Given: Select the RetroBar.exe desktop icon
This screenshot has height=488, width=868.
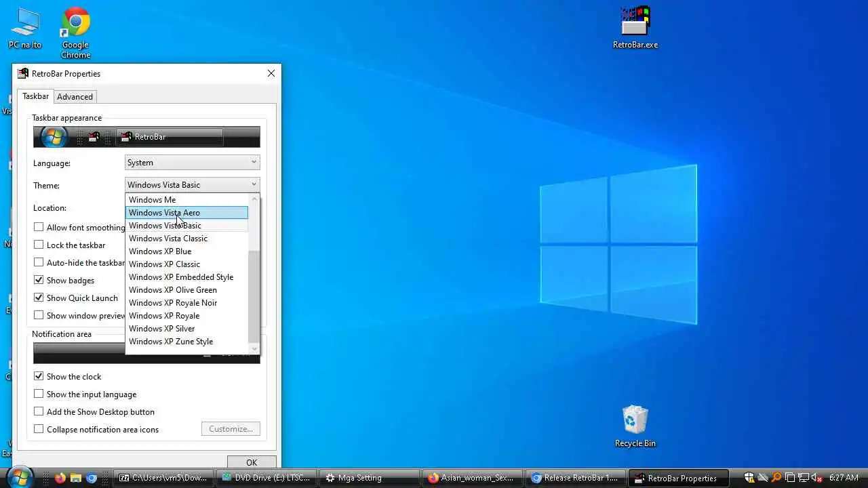Looking at the screenshot, I should (635, 28).
